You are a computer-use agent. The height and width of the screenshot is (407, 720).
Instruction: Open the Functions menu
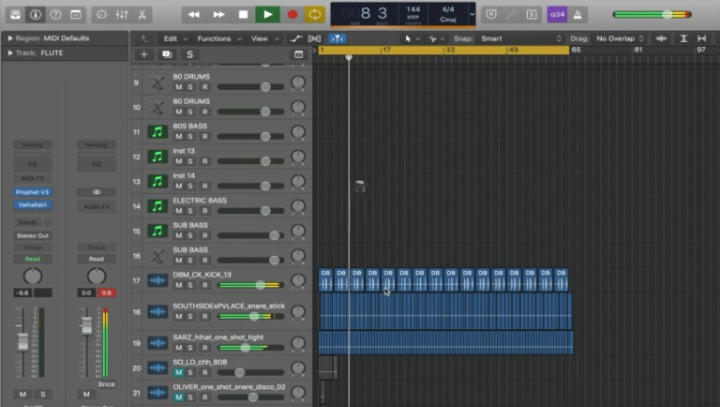click(x=219, y=39)
